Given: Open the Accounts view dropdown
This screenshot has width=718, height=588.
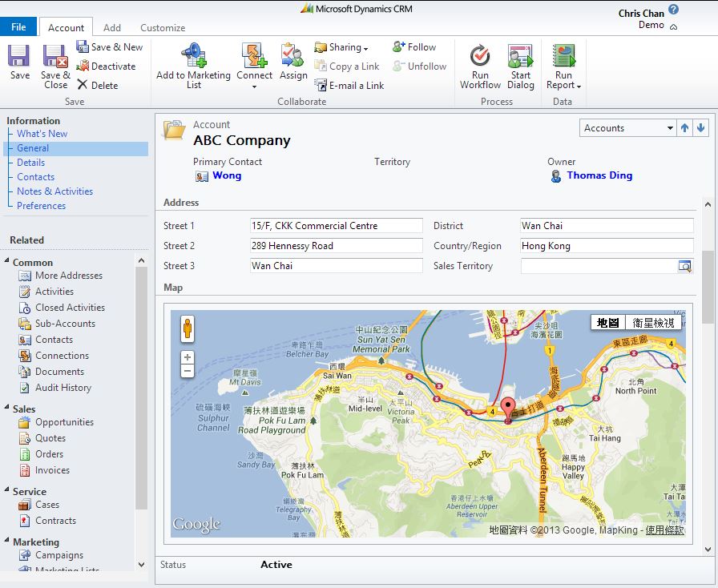Looking at the screenshot, I should (670, 127).
